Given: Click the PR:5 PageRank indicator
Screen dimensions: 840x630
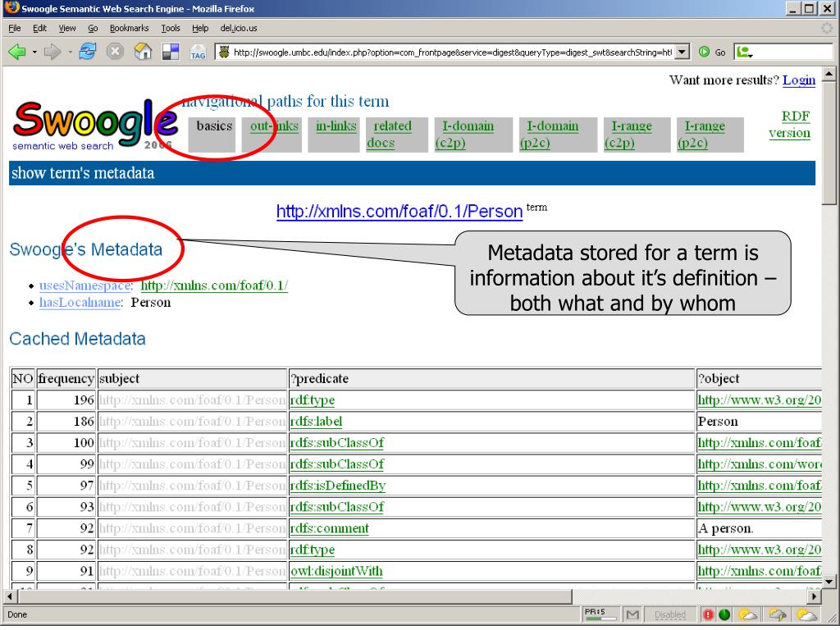Looking at the screenshot, I should (x=600, y=614).
